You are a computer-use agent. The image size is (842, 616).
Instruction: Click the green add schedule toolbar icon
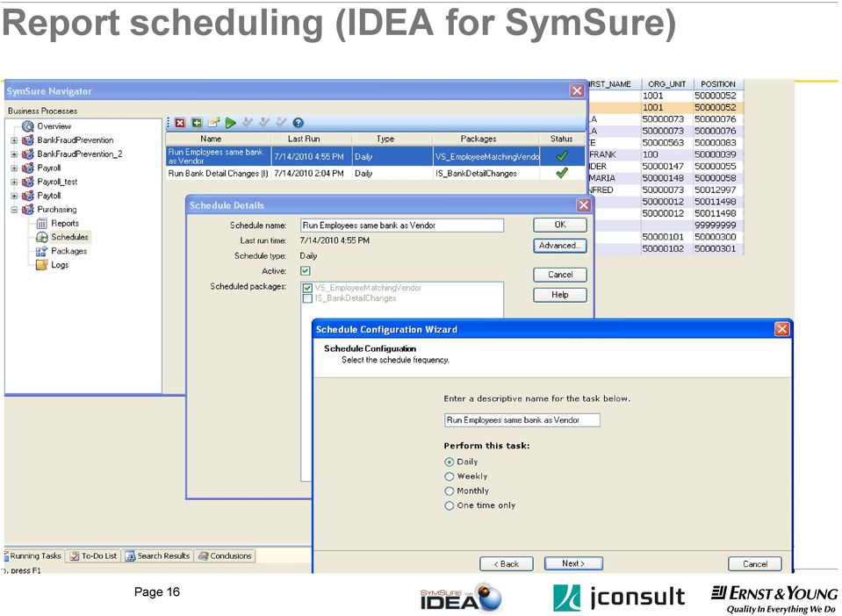(197, 123)
